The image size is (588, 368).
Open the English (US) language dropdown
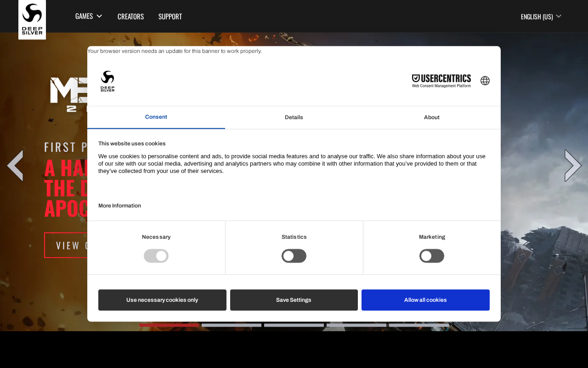[x=541, y=17]
